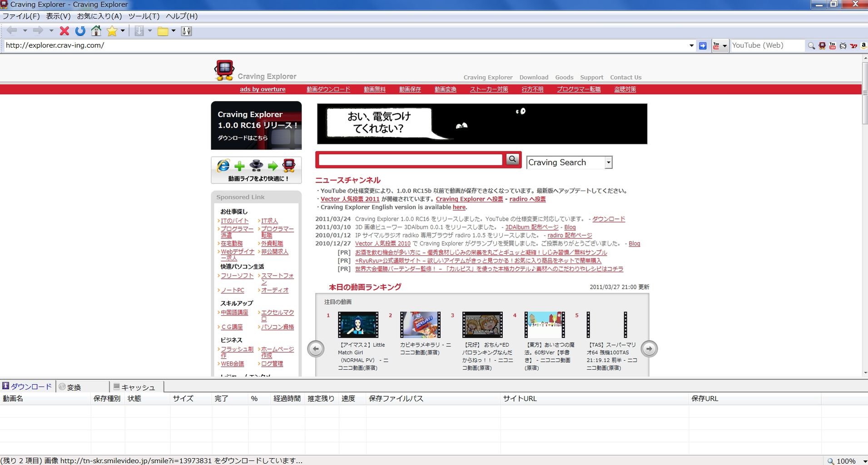The height and width of the screenshot is (465, 868).
Task: Open ranked video 2 カビキラメキラリ thumbnail
Action: pyautogui.click(x=420, y=325)
